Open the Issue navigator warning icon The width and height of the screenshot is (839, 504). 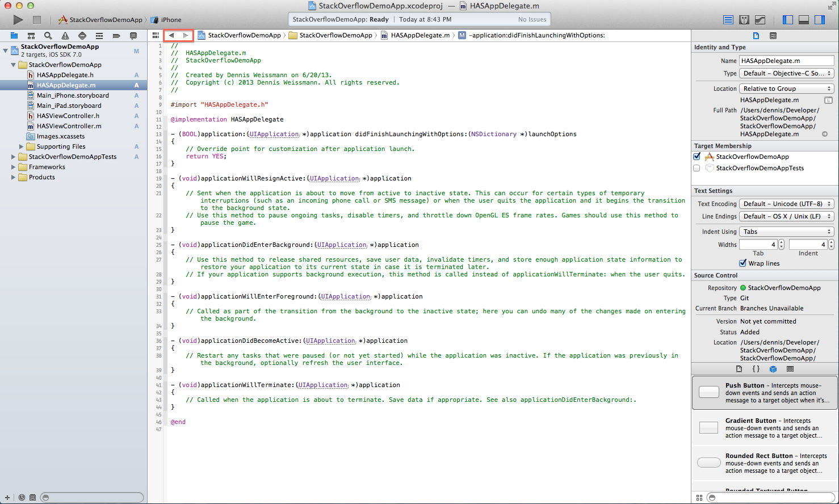65,36
